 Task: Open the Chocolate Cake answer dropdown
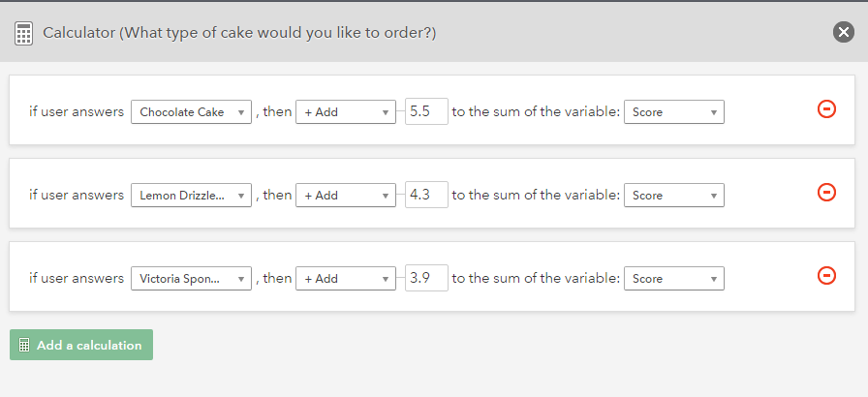pyautogui.click(x=191, y=112)
